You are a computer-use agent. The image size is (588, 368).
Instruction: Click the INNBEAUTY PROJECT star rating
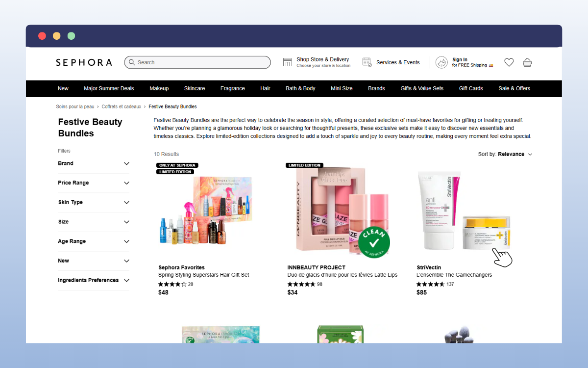(301, 284)
